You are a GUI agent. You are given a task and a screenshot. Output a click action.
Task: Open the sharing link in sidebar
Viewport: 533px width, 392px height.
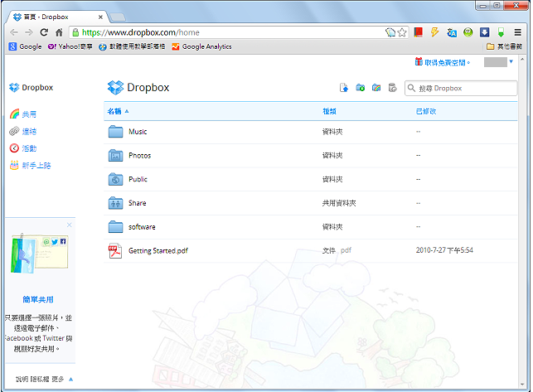(x=29, y=114)
